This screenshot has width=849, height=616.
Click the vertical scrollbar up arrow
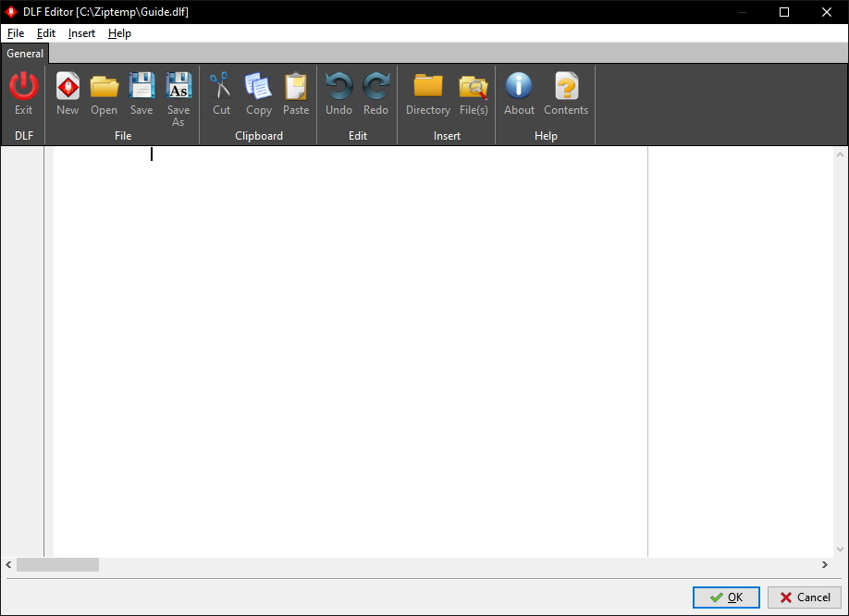[840, 154]
